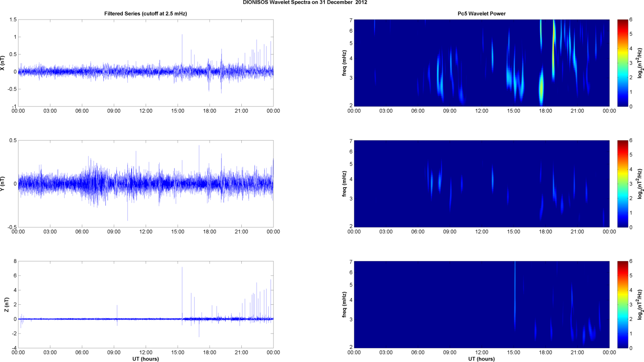Click the bottom wavelet spectrum colorbar
This screenshot has width=644, height=362.
(x=622, y=304)
